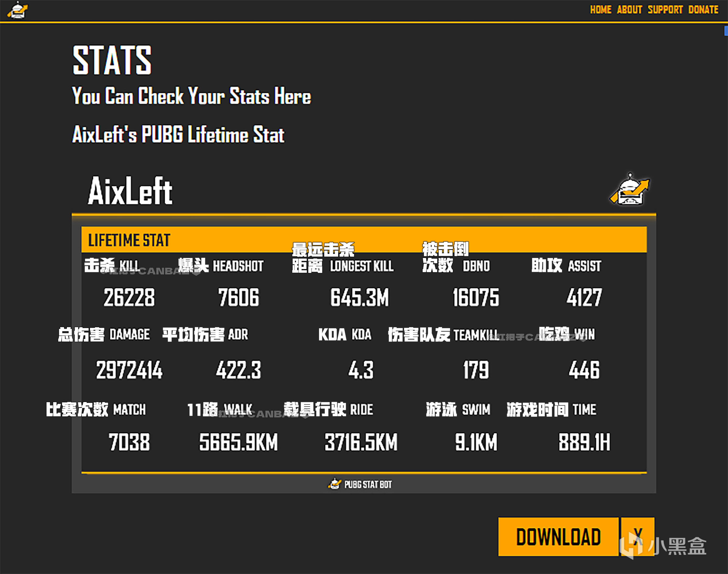Click the kill count 26228
The width and height of the screenshot is (728, 574).
pyautogui.click(x=129, y=297)
